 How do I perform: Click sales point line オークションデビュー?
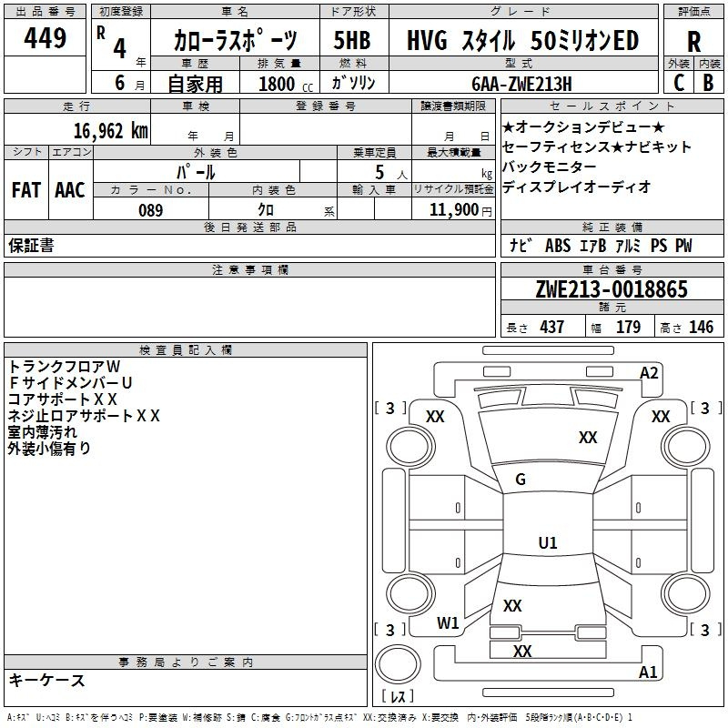point(583,126)
